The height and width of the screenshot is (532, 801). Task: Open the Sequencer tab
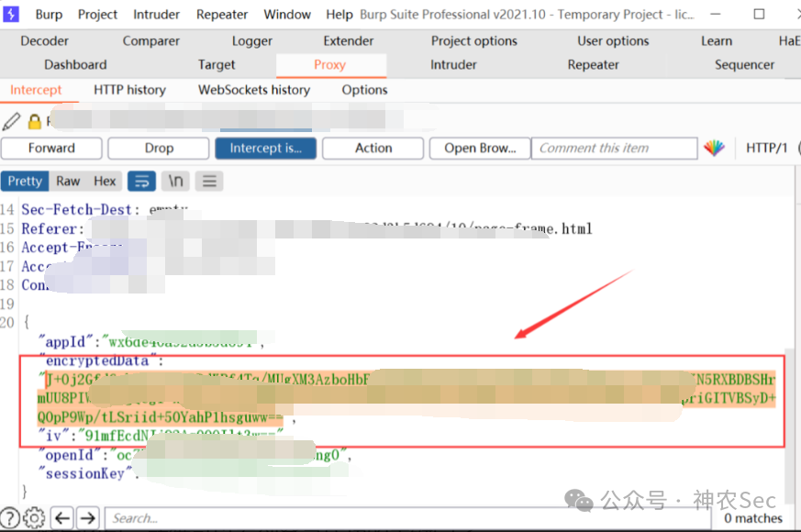pyautogui.click(x=744, y=65)
